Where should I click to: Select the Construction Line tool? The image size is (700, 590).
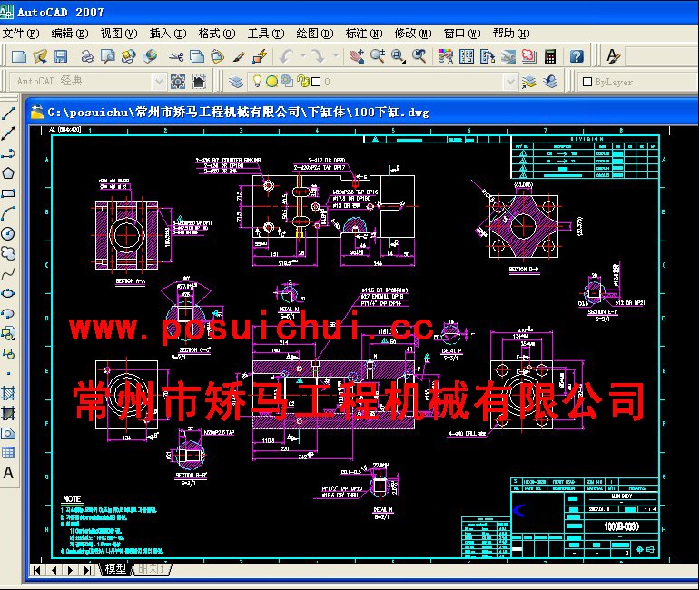8,133
